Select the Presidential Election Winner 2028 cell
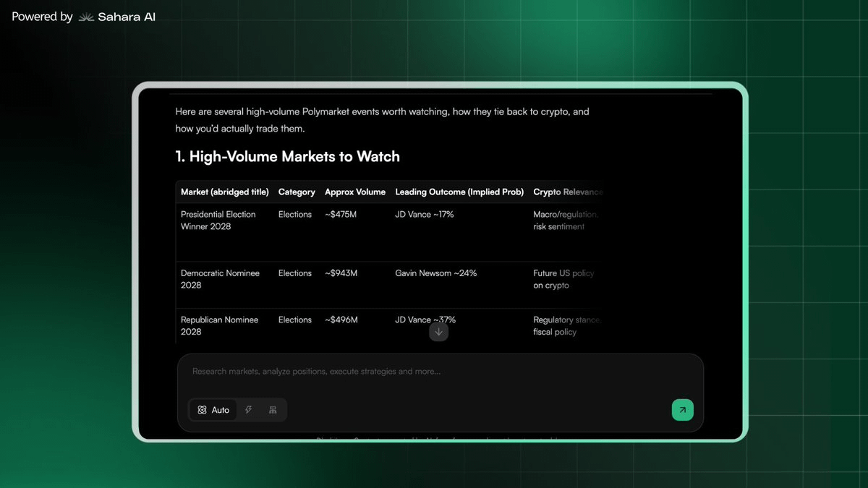The image size is (868, 488). pos(218,221)
